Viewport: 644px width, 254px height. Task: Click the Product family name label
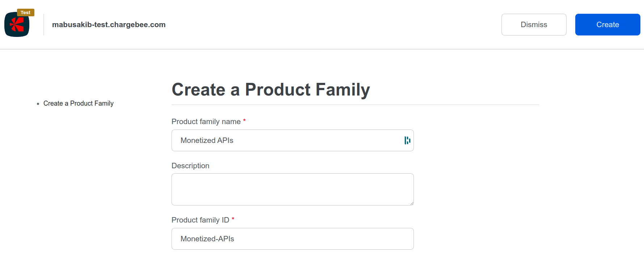206,122
